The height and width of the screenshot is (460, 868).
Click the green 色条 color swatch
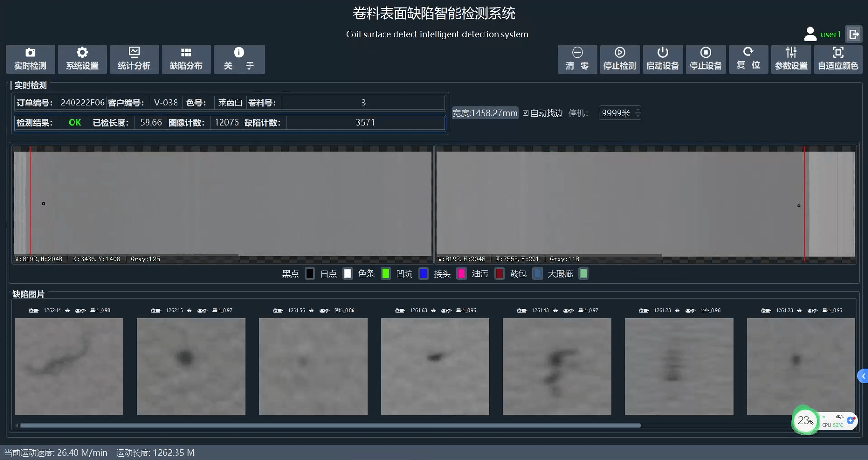(x=385, y=274)
